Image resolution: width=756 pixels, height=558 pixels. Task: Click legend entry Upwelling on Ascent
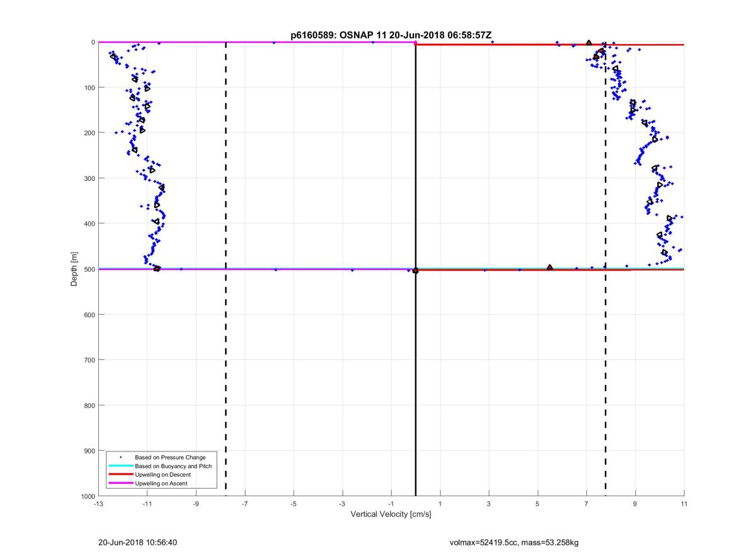pyautogui.click(x=161, y=483)
